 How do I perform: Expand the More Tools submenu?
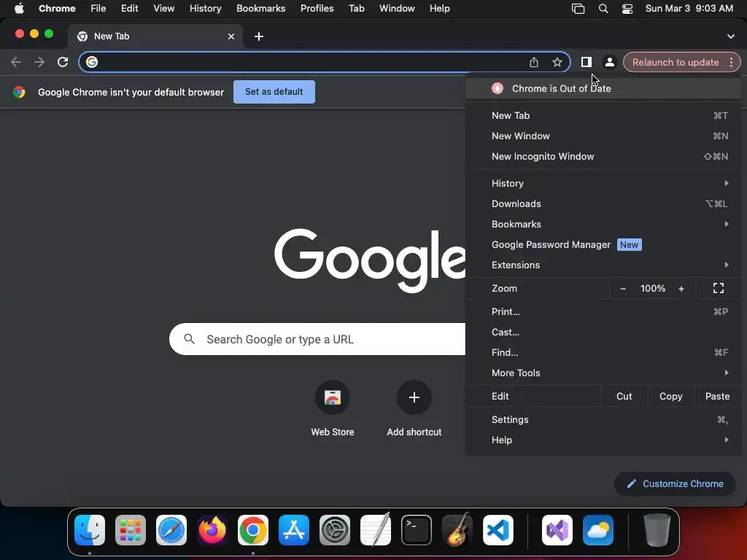pyautogui.click(x=603, y=373)
